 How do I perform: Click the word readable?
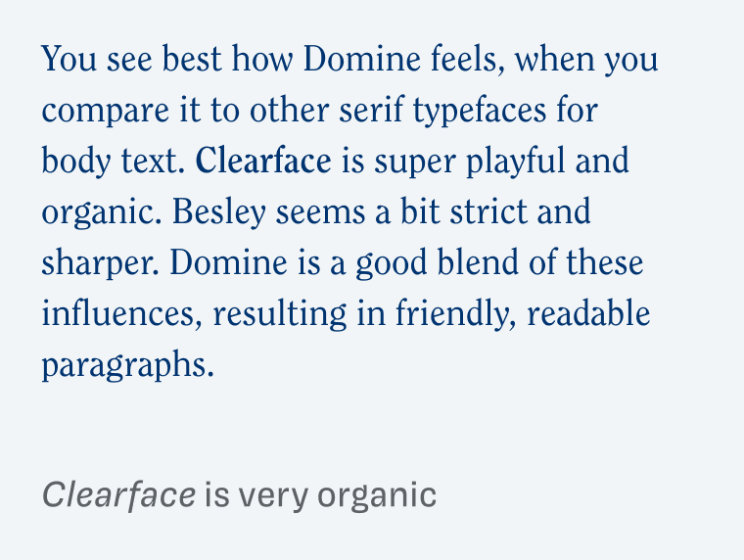click(588, 313)
